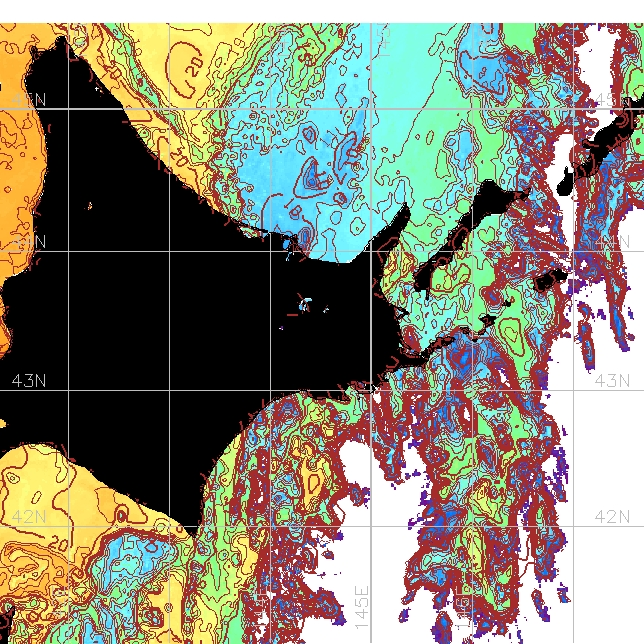644x644 pixels.
Task: Click the 43N latitude label on right
Action: pyautogui.click(x=612, y=381)
